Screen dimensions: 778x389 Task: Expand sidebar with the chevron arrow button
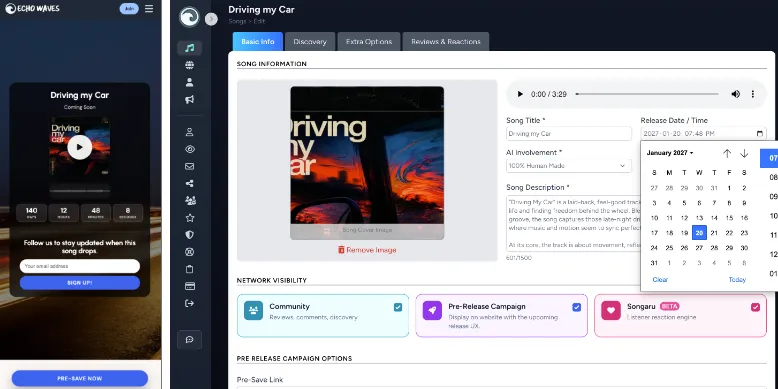coord(211,19)
